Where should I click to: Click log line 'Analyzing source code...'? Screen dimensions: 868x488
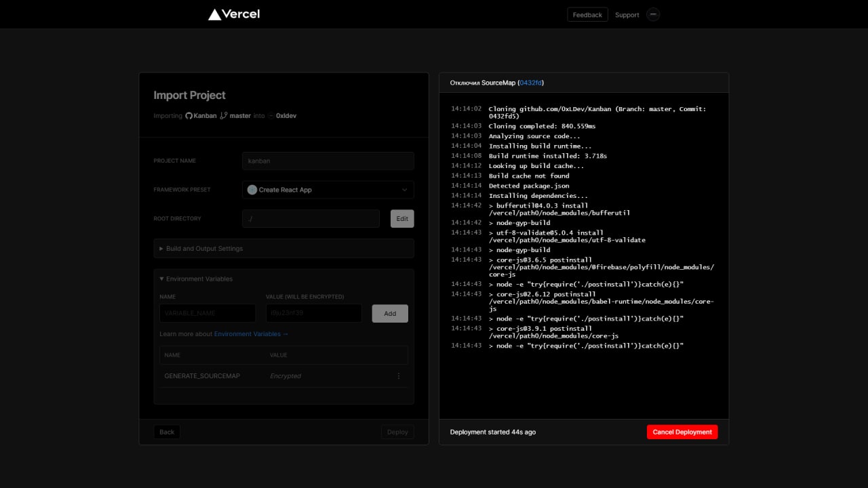[x=534, y=136]
